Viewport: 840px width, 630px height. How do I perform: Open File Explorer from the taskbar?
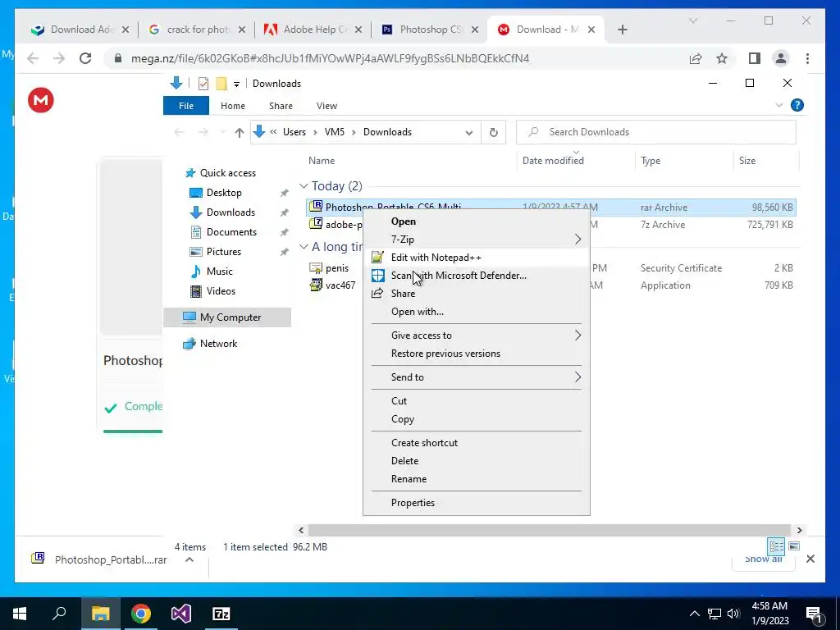coord(100,614)
